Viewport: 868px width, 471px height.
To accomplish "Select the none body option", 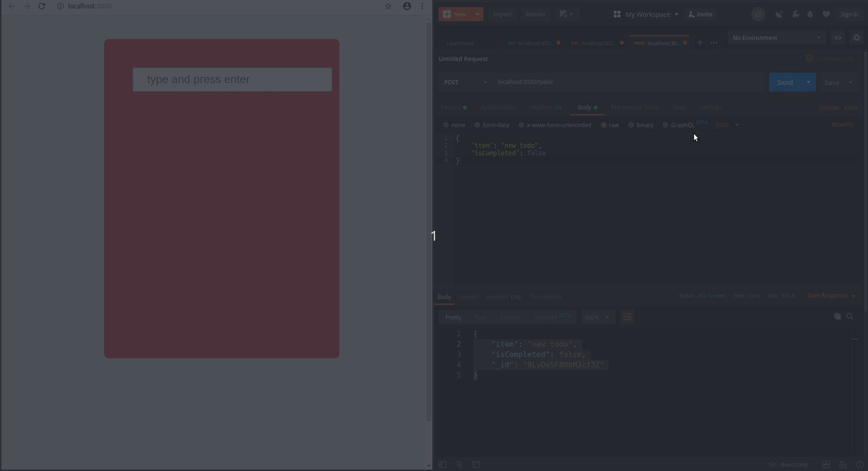I will pos(446,125).
